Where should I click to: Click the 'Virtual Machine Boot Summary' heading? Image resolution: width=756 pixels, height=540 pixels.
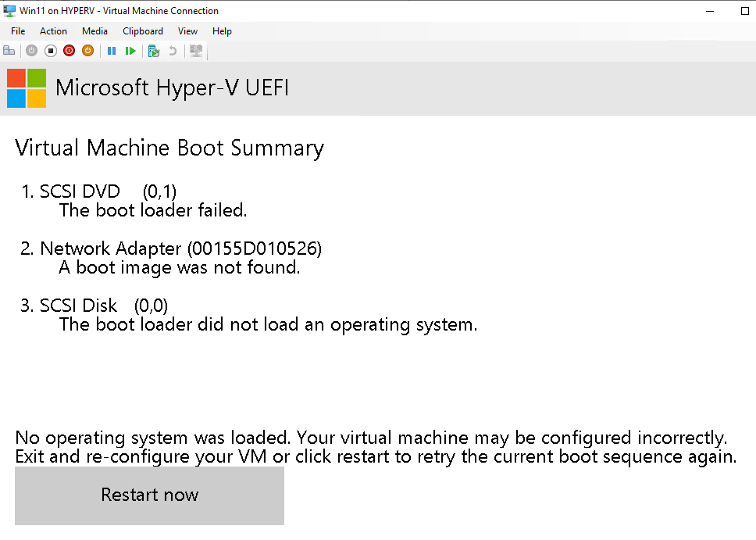(169, 148)
